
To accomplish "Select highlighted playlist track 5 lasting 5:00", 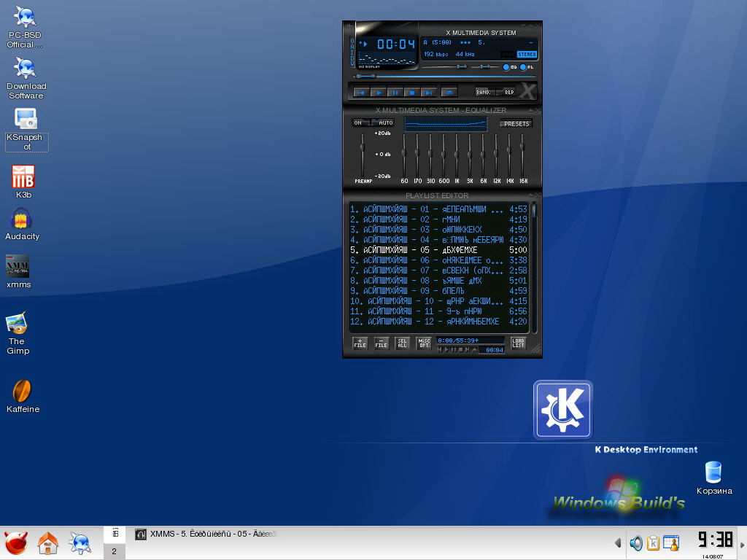I will [x=438, y=250].
